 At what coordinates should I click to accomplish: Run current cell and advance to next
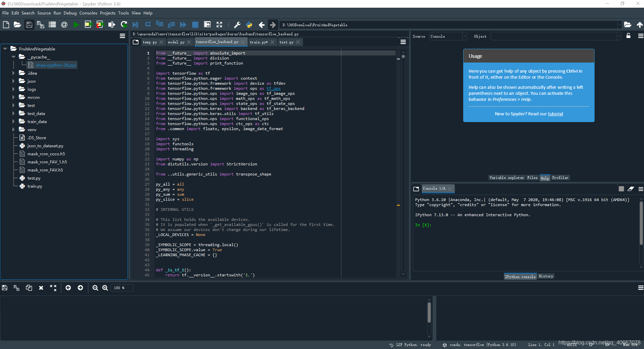pyautogui.click(x=100, y=25)
